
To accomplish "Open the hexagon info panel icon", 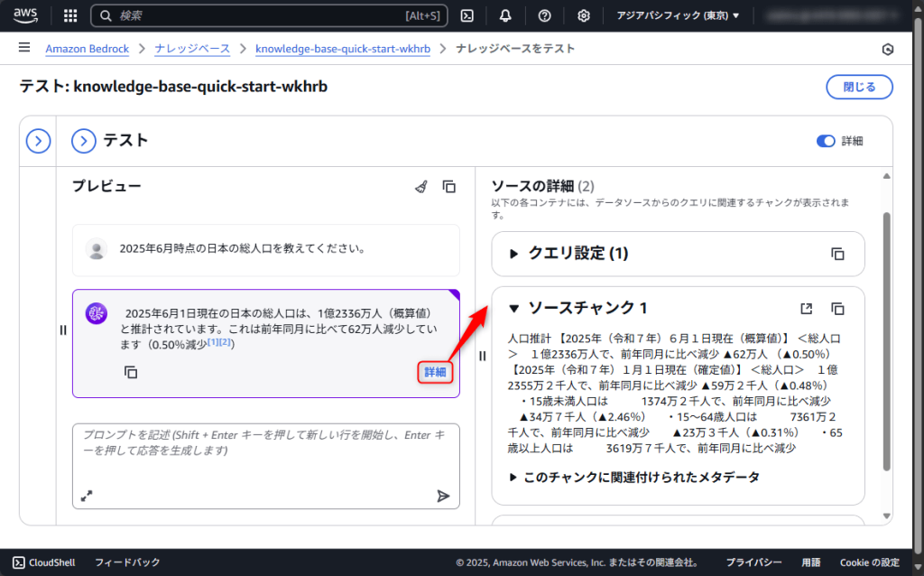I will pos(888,50).
